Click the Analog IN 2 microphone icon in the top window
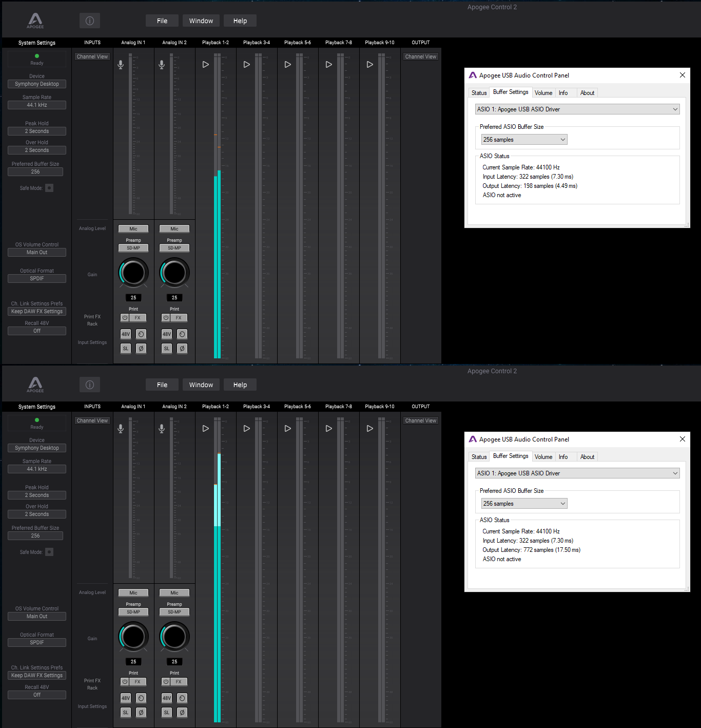Image resolution: width=701 pixels, height=728 pixels. 162,65
